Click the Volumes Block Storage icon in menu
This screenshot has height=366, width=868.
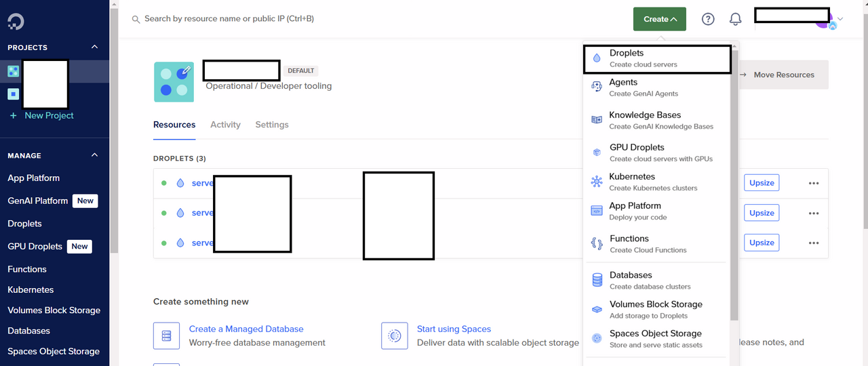(597, 309)
